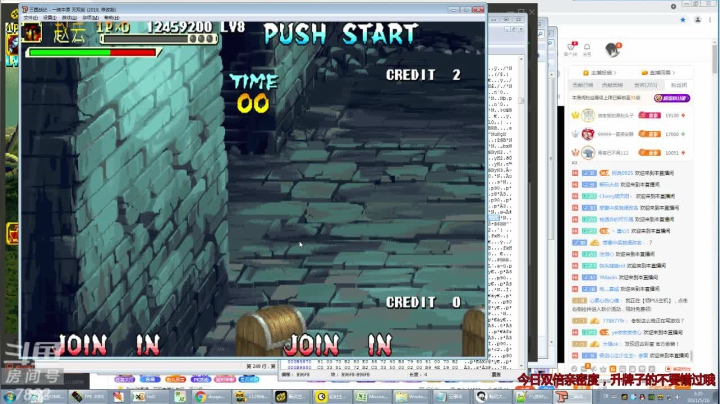Open the Microsoft Excel taskbar item
Viewport: 720px width, 404px height.
coord(372,396)
